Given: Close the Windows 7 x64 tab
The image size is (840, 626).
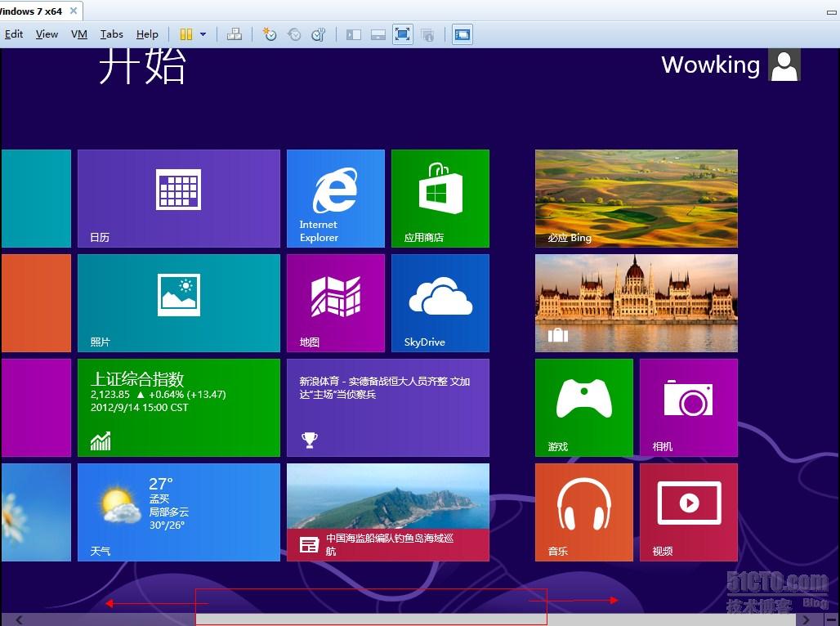Looking at the screenshot, I should coord(74,11).
